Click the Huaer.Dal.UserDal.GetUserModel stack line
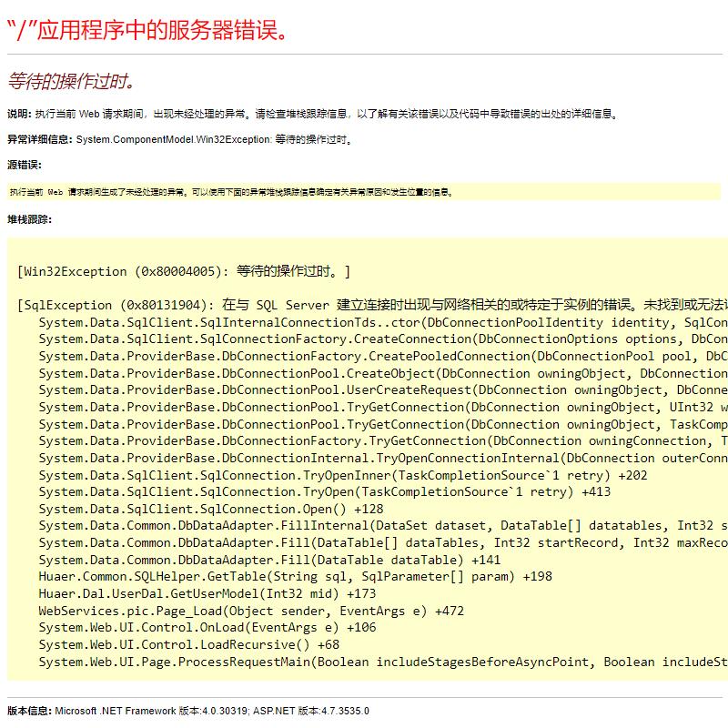 tap(207, 593)
